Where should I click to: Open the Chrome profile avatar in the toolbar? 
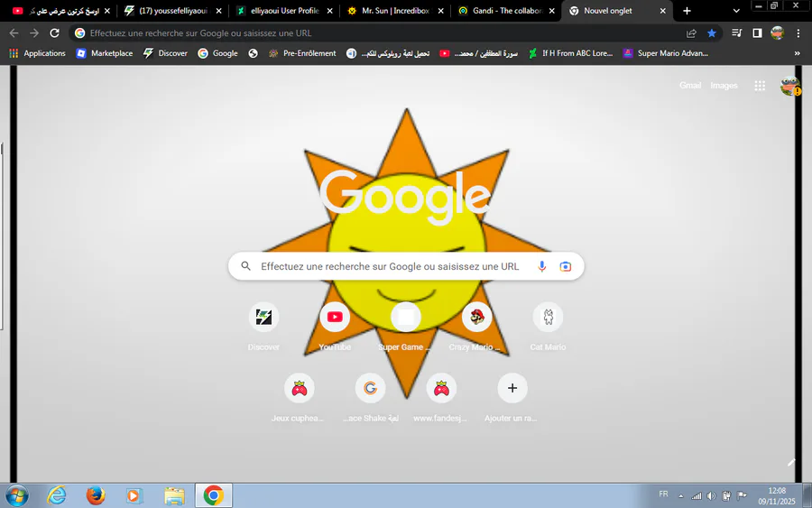pos(778,33)
